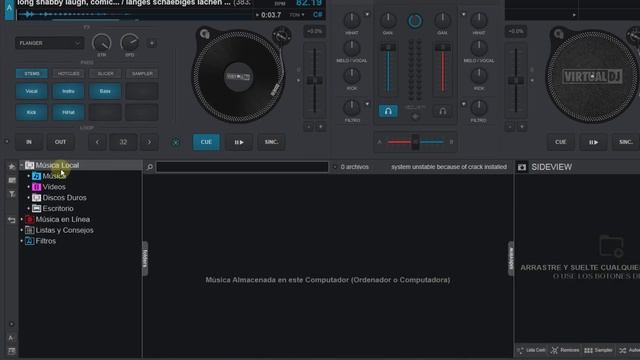The width and height of the screenshot is (640, 360).
Task: Open dropdown arrow beside left HiHat knob
Action: 367,15
